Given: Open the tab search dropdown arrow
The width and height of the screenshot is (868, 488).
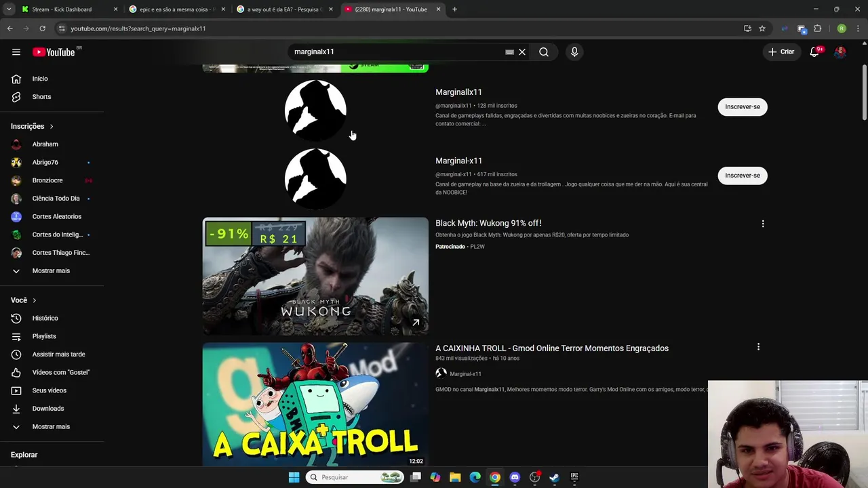Looking at the screenshot, I should [x=9, y=9].
